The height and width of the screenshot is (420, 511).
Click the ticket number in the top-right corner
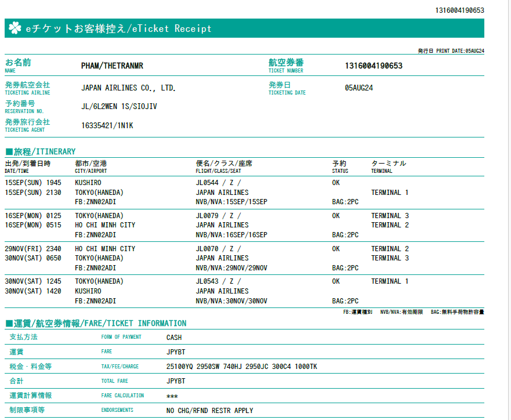pyautogui.click(x=459, y=10)
